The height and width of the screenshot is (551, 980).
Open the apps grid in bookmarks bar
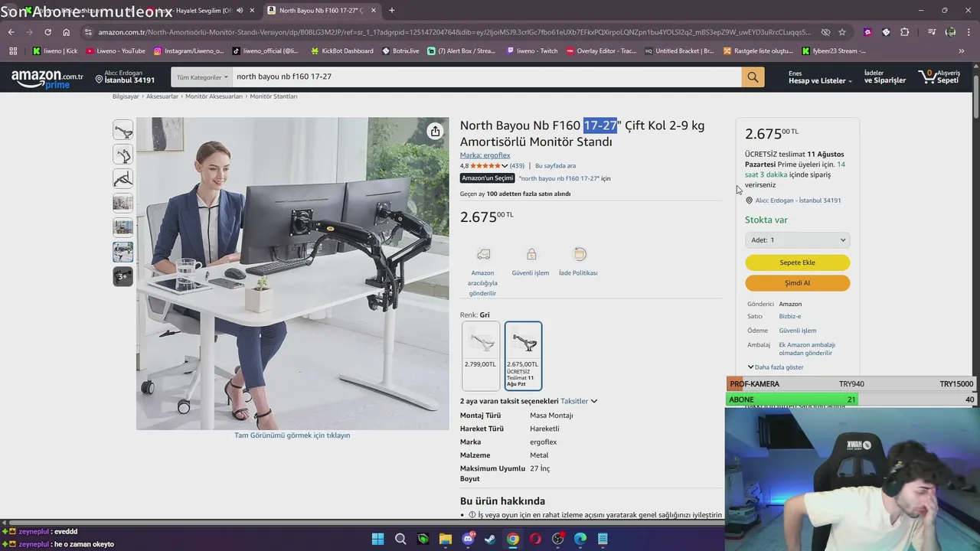[x=13, y=51]
